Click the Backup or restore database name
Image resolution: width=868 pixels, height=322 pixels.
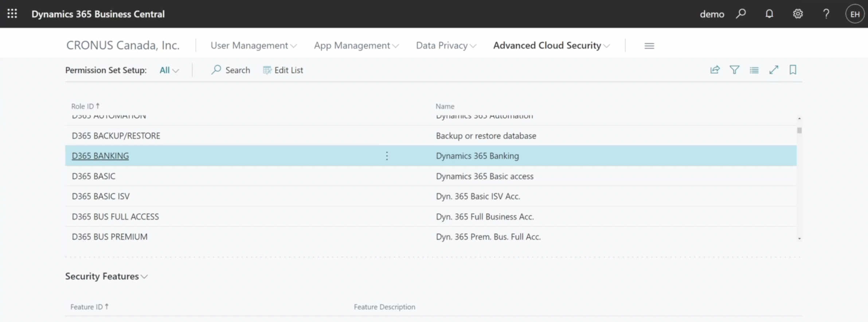click(x=486, y=136)
